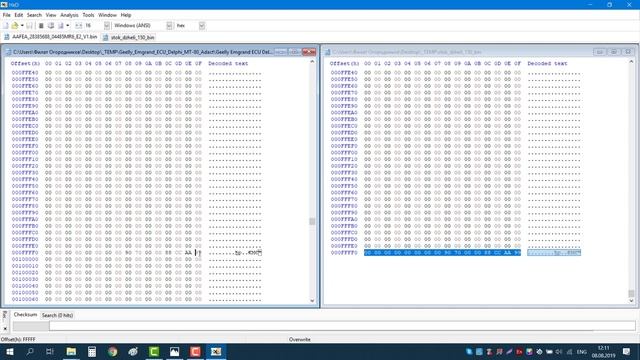Click offset 00100060 in the left window

coord(25,300)
